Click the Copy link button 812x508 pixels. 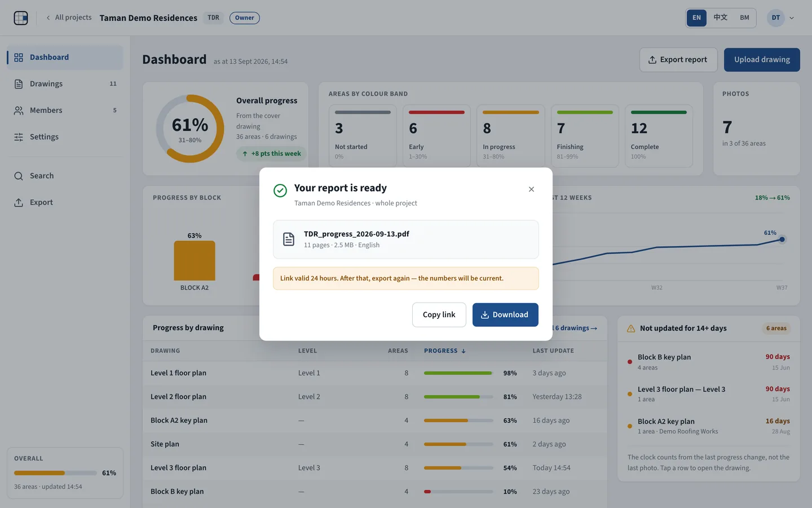[439, 314]
